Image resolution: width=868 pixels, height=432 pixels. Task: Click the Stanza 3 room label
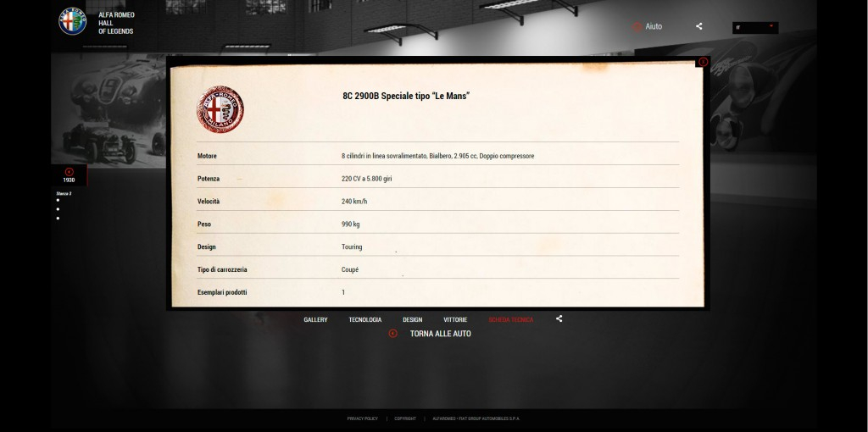tap(64, 194)
